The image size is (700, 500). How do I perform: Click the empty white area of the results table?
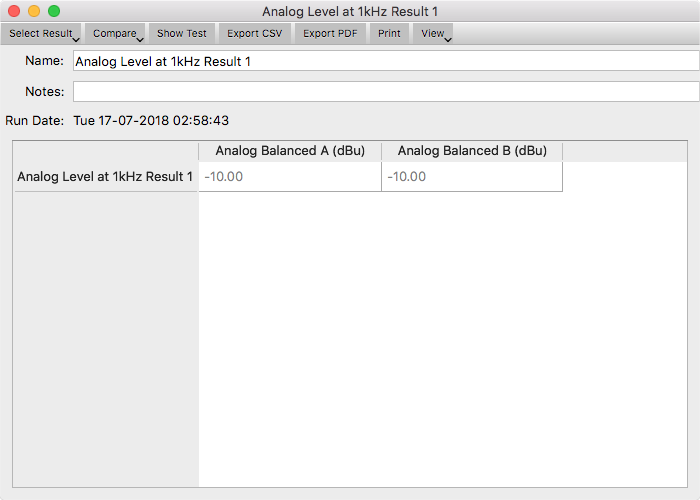tap(442, 339)
